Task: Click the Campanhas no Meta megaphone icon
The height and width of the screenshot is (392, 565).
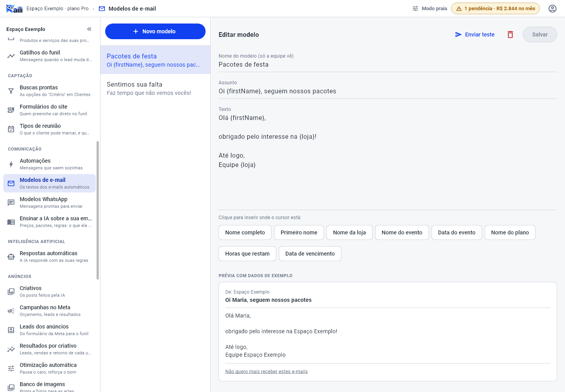Action: point(11,311)
